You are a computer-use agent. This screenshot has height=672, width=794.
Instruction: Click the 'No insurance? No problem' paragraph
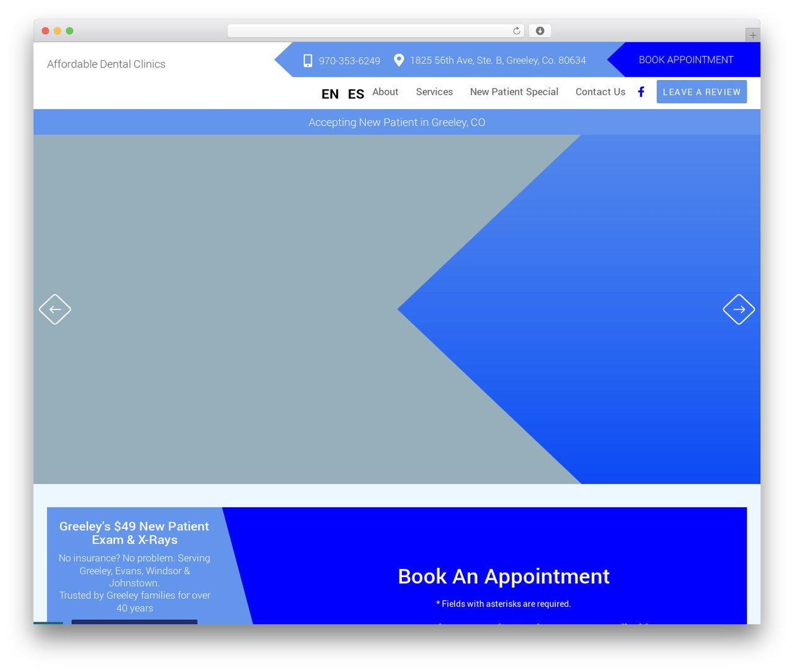pyautogui.click(x=135, y=570)
